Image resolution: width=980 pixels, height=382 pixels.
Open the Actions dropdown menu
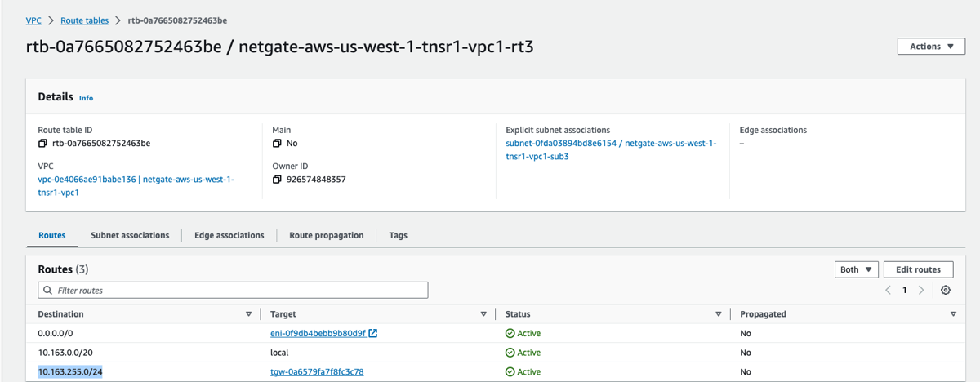tap(931, 47)
